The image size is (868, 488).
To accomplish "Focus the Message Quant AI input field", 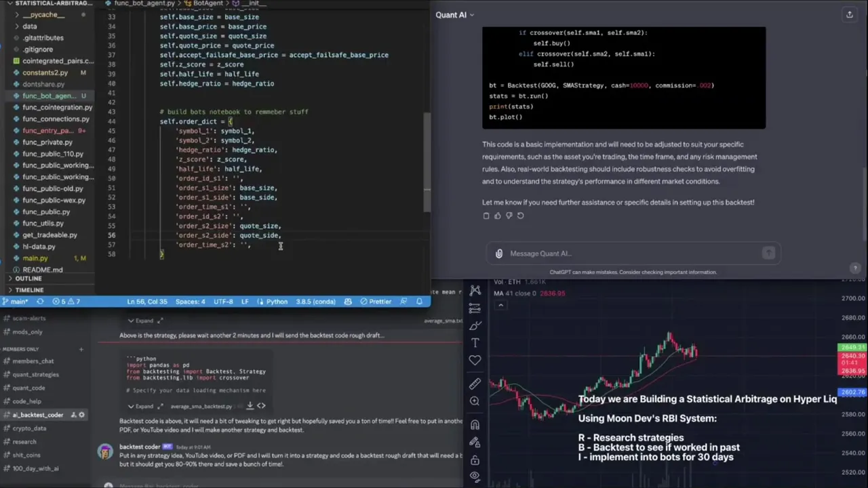I will pyautogui.click(x=633, y=253).
